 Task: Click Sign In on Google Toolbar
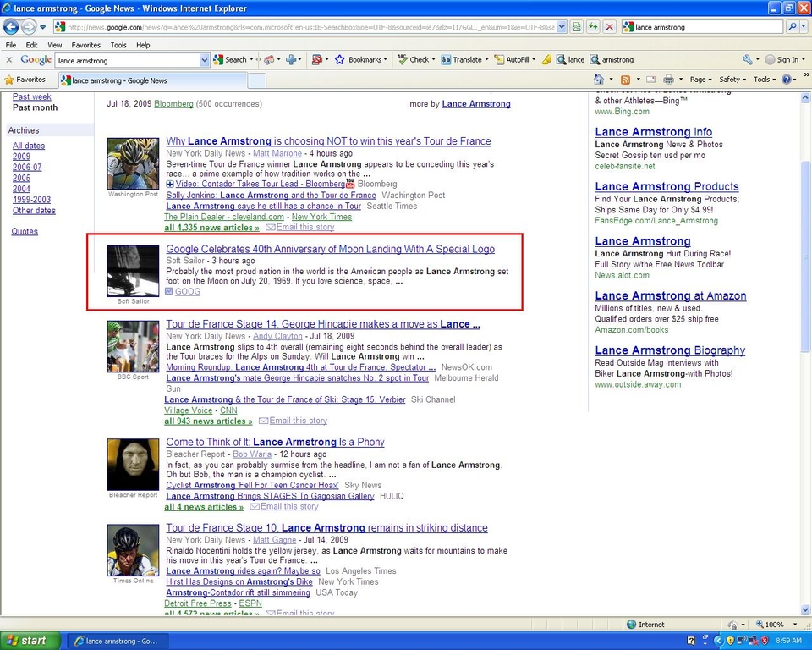(782, 59)
